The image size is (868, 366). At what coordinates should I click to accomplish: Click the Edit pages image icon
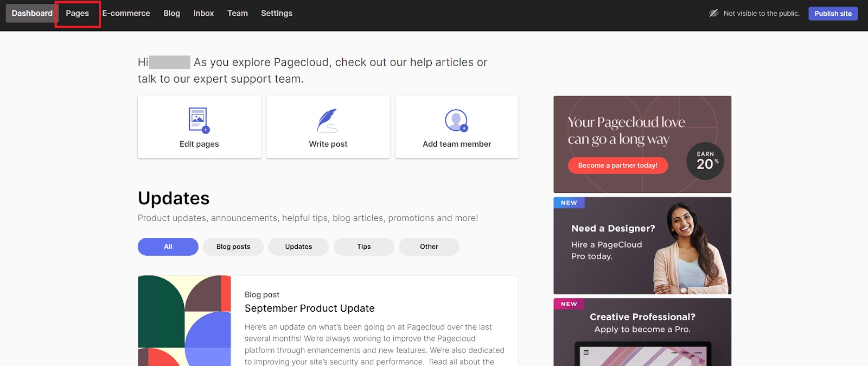pyautogui.click(x=199, y=120)
